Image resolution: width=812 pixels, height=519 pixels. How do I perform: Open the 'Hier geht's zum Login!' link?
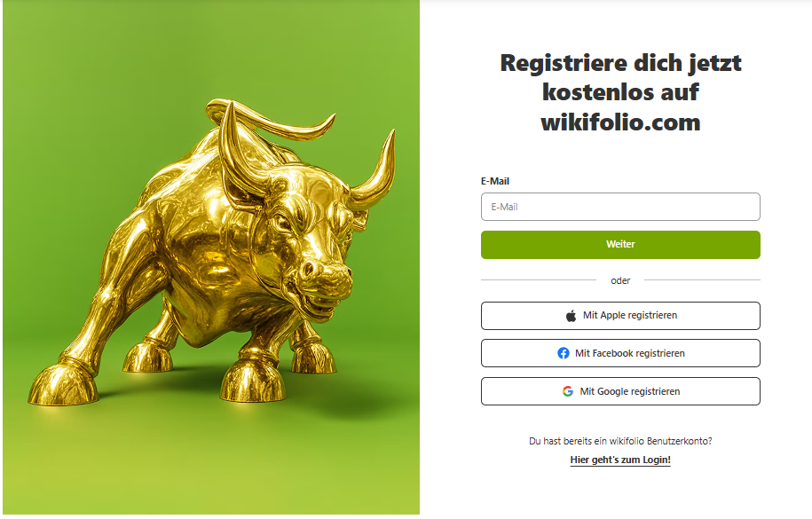click(620, 460)
